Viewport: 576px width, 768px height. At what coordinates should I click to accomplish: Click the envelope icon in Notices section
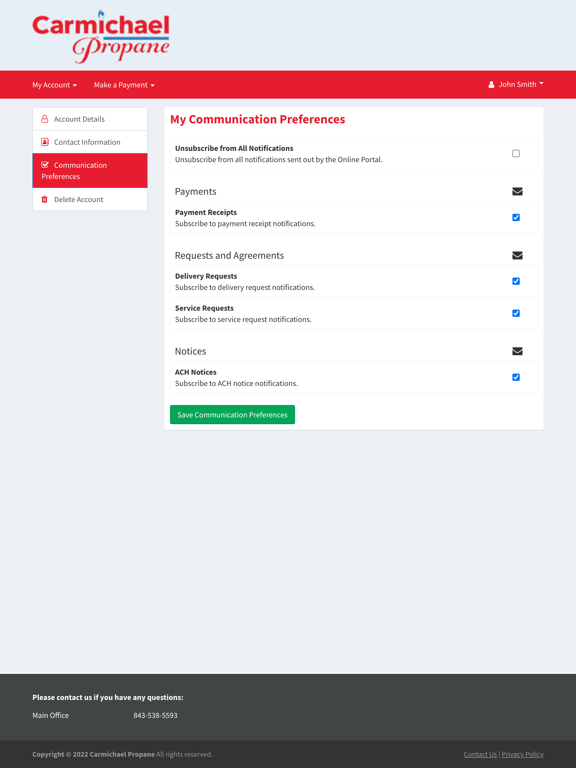pyautogui.click(x=517, y=351)
